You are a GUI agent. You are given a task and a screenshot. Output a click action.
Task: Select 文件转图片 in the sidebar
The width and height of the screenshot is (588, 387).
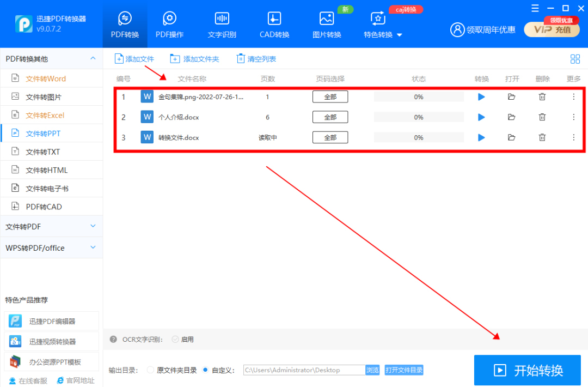[x=51, y=97]
